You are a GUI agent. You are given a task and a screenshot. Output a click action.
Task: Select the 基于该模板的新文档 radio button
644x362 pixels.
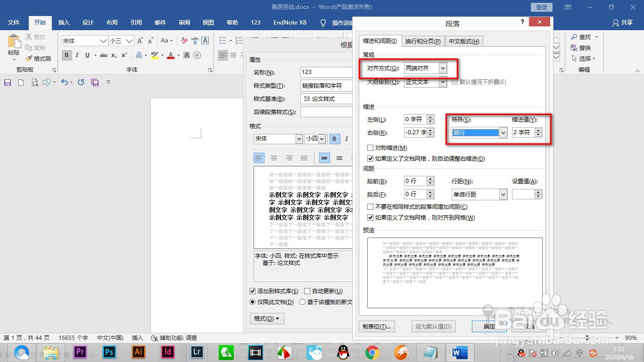[x=302, y=302]
